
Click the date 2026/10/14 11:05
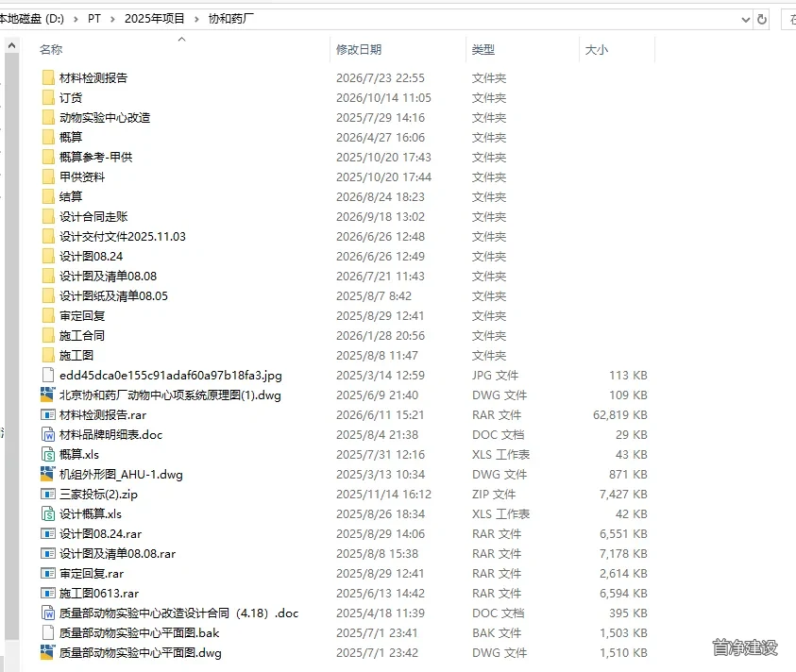(x=383, y=97)
